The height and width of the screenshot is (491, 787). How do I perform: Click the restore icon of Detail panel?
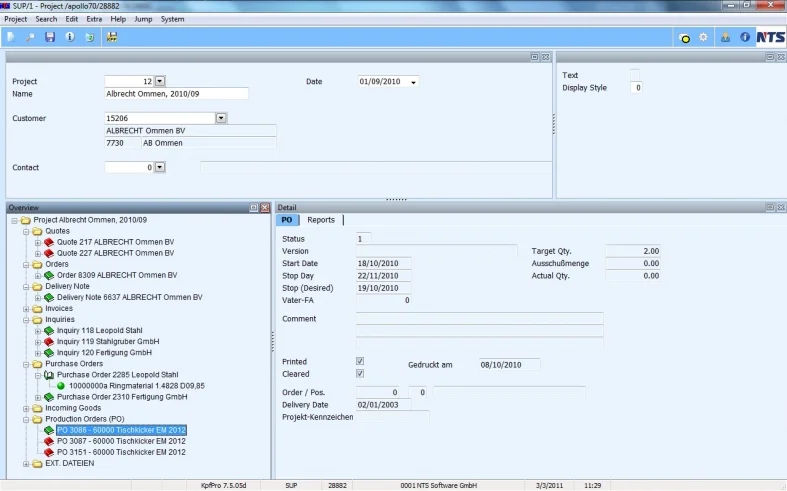[x=770, y=207]
